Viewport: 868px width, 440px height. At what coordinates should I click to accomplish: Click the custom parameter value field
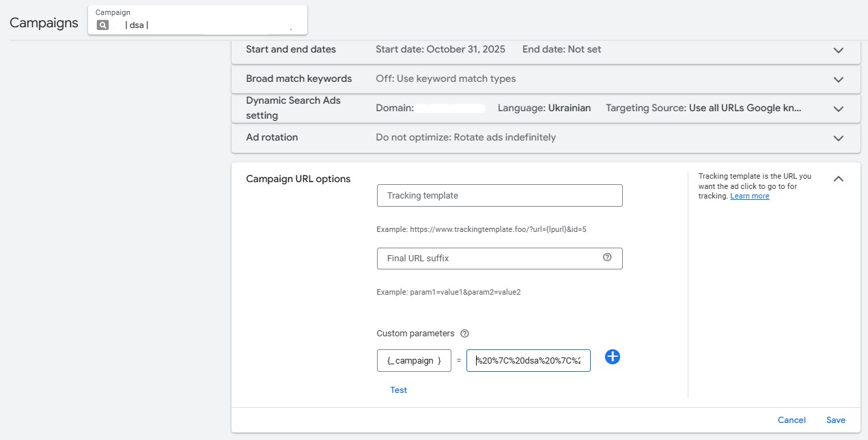pos(528,361)
